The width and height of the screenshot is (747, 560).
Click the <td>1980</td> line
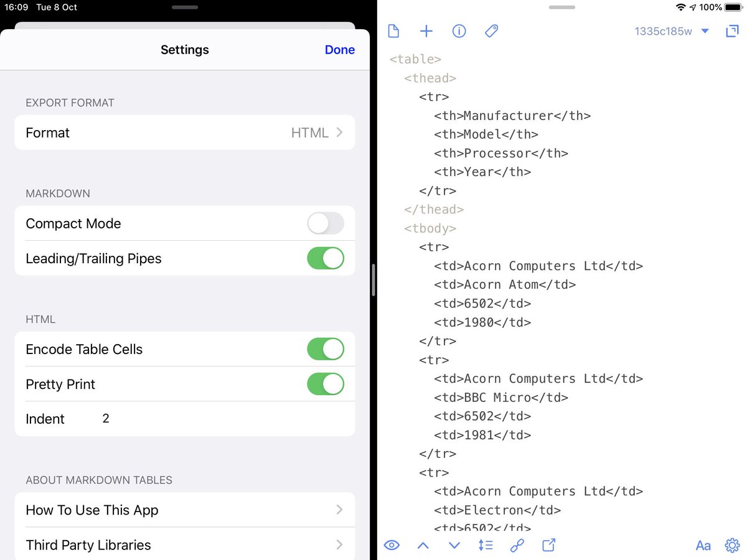482,322
